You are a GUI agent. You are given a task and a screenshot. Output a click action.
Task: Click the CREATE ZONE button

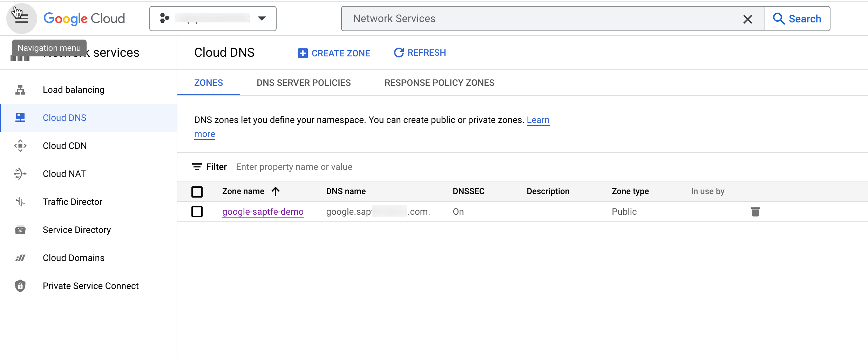tap(334, 53)
